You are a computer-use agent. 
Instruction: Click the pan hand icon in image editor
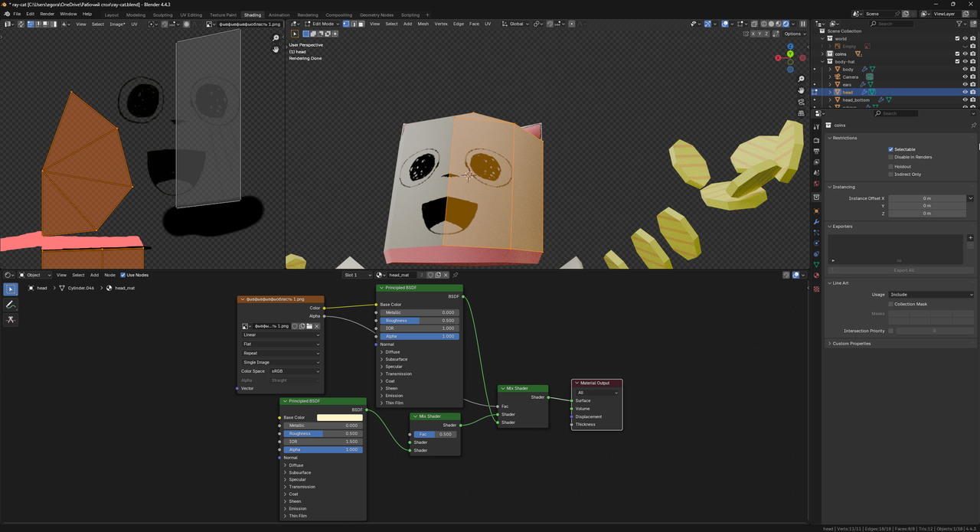coord(276,49)
